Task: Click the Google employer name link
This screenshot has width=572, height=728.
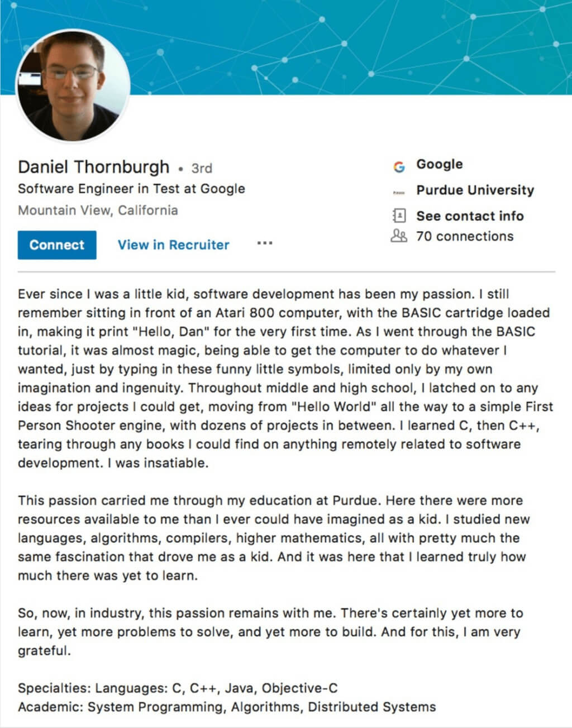Action: (439, 164)
